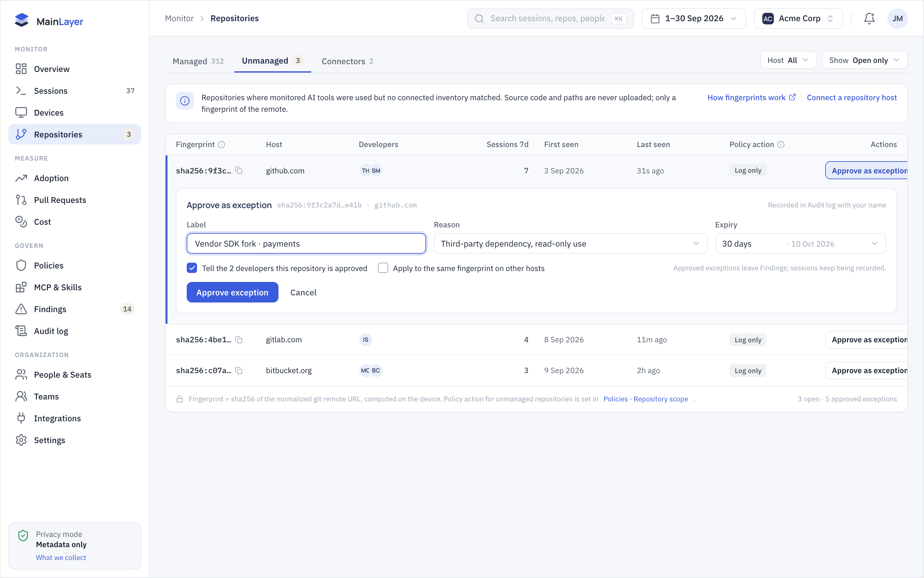Open People & Seats page
The image size is (924, 578).
(x=74, y=375)
